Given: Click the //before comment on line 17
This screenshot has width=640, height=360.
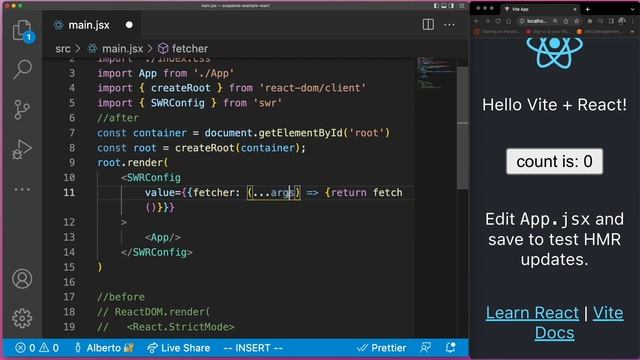Looking at the screenshot, I should coord(121,297).
